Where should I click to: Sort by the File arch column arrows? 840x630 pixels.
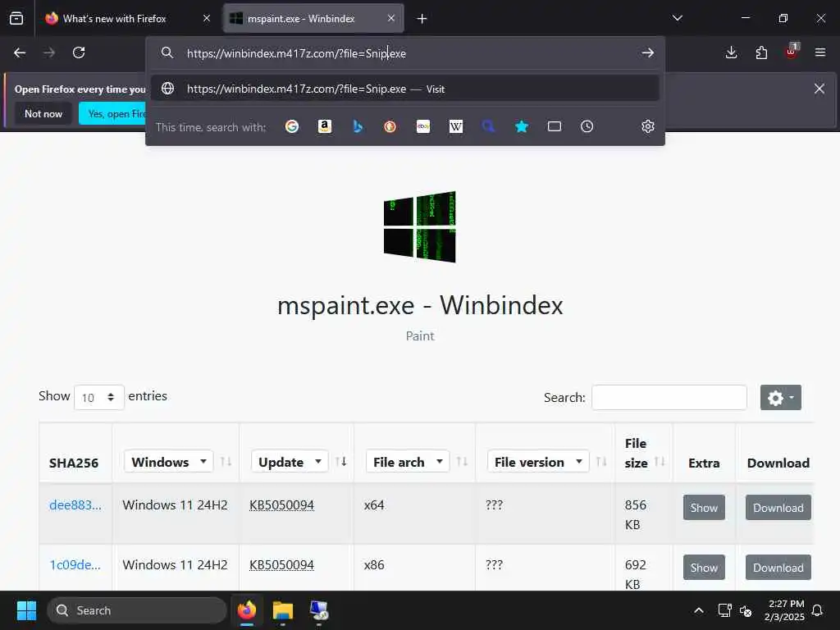pyautogui.click(x=462, y=462)
